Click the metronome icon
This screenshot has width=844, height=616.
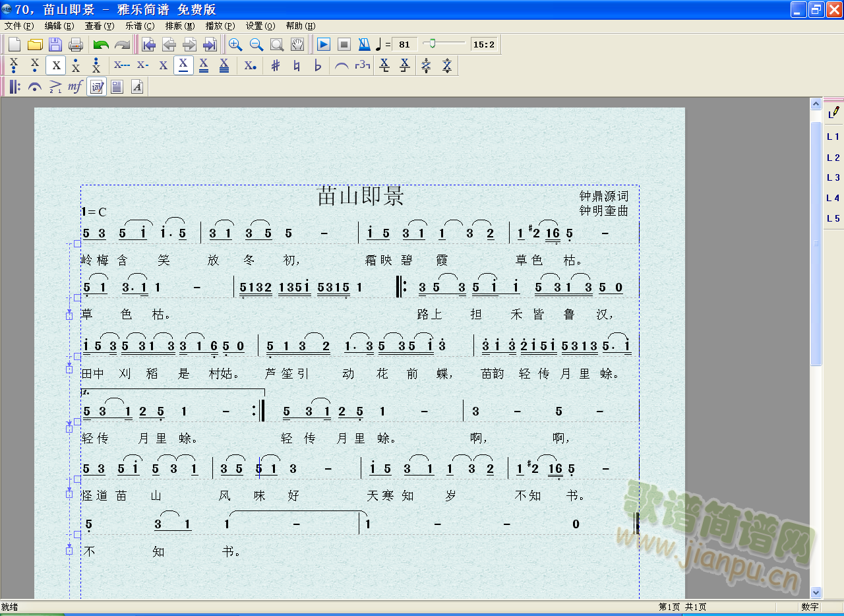[x=364, y=45]
